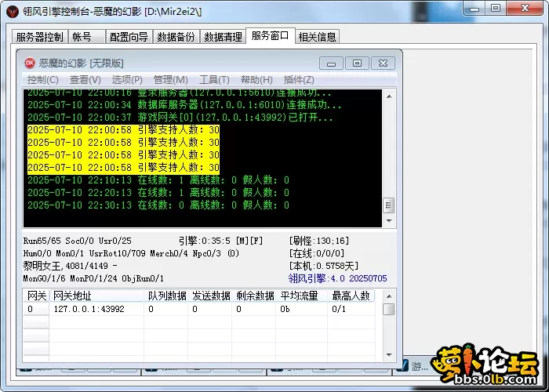Click the first highlighted 引擎支持人数: 30 line
Viewport: 549px width, 392px height.
point(124,130)
